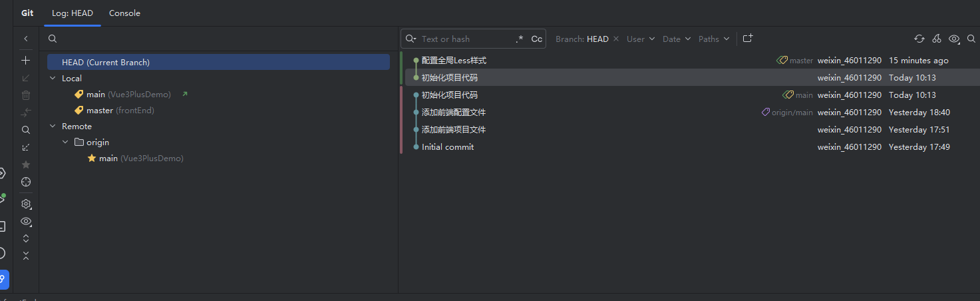The width and height of the screenshot is (980, 301).
Task: Click the green outgoing arrow beside local main
Action: pyautogui.click(x=185, y=94)
